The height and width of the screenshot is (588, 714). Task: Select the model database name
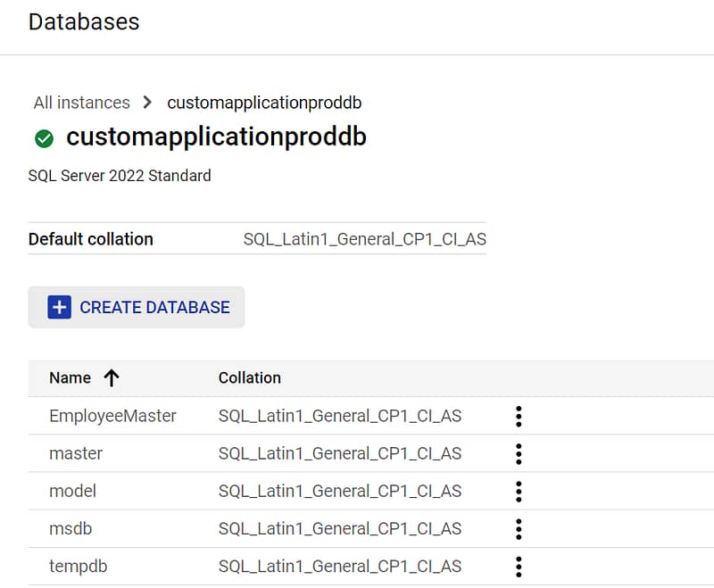(x=72, y=491)
